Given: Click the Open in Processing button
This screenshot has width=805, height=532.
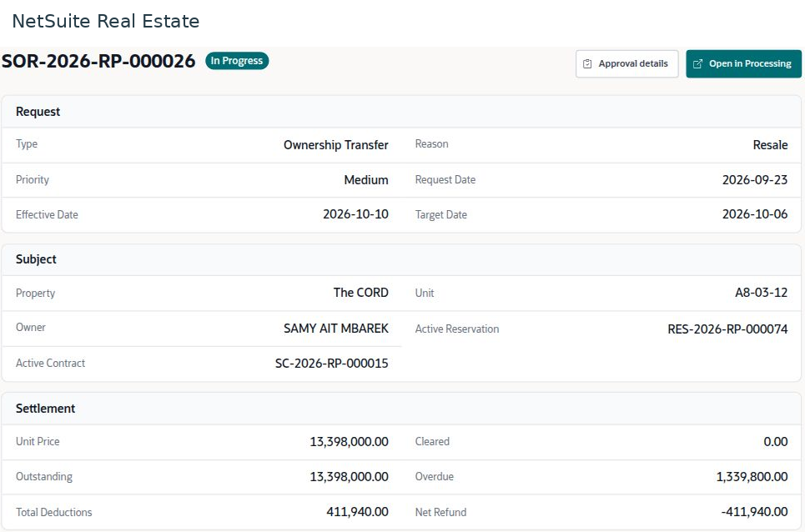Looking at the screenshot, I should point(743,63).
